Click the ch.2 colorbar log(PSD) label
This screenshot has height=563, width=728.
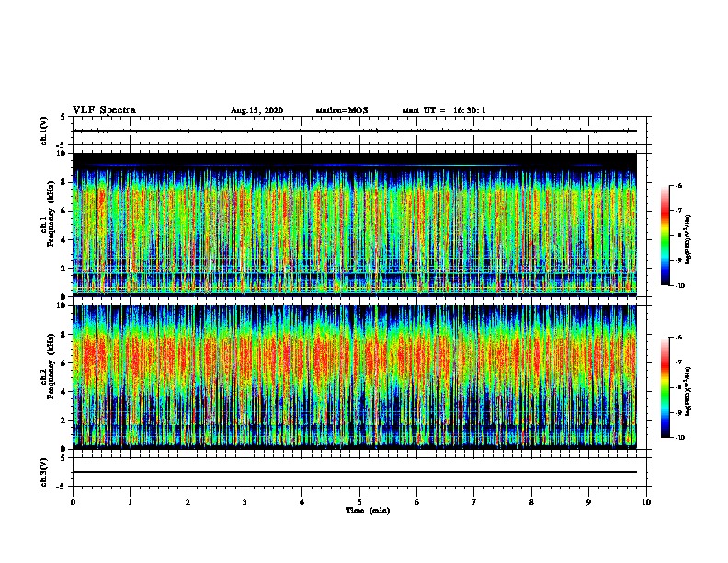(x=688, y=391)
